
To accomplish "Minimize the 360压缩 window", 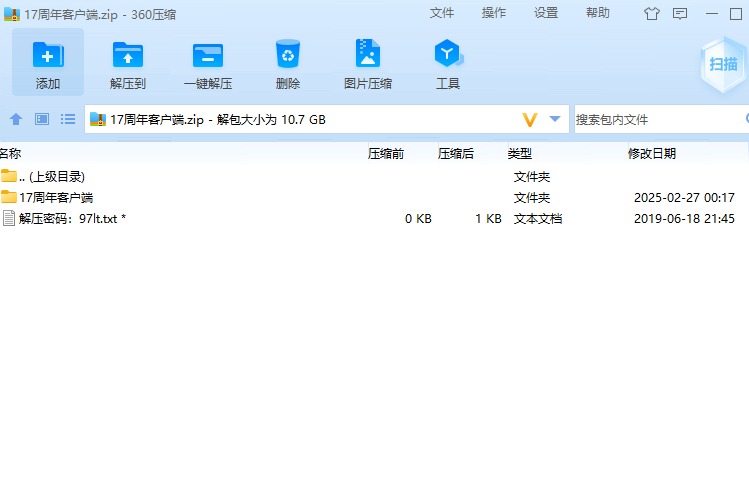I will coord(712,14).
